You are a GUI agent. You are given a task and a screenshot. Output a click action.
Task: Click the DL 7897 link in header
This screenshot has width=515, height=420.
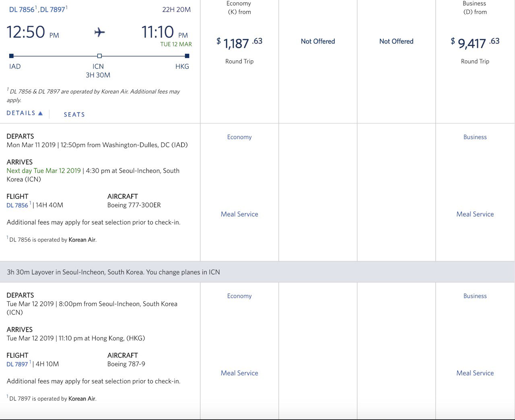click(x=52, y=10)
